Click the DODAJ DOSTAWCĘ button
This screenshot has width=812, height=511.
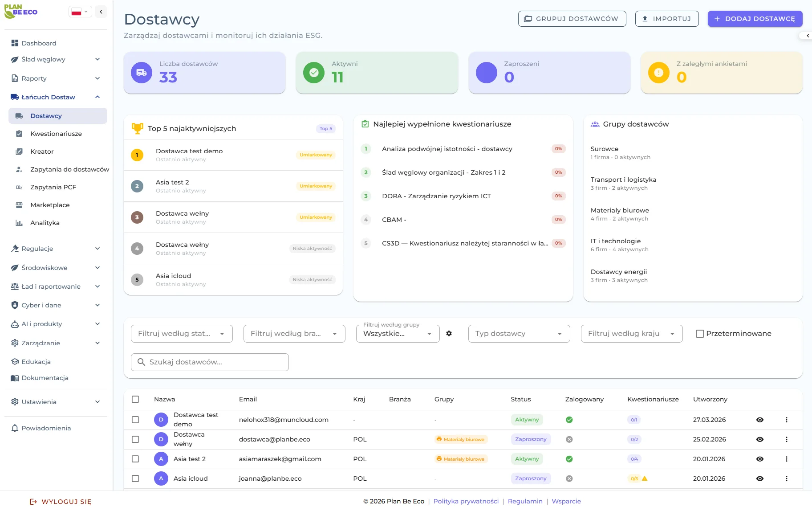point(755,19)
